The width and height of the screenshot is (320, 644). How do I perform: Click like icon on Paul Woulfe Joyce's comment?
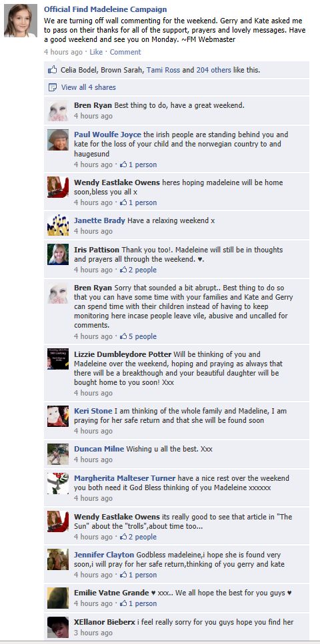tap(123, 164)
